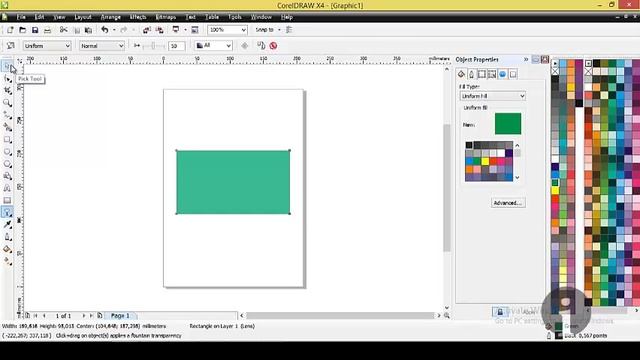Select the Interactive Fill tool

pos(7,261)
